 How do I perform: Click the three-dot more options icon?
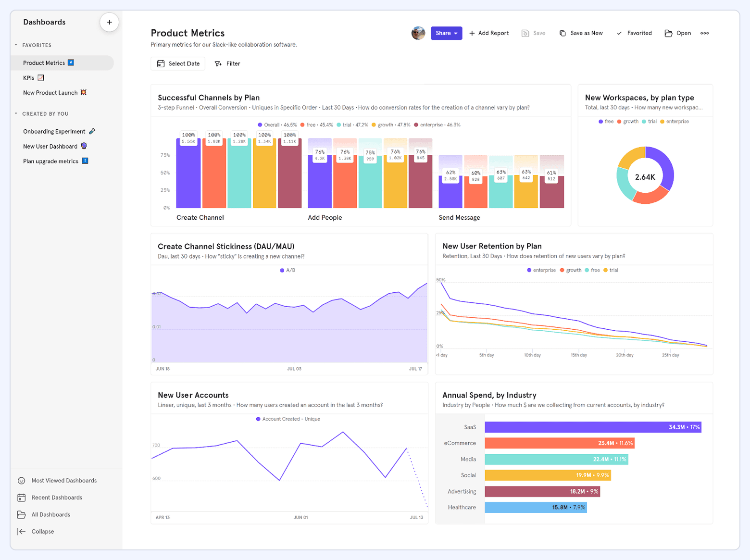[704, 33]
